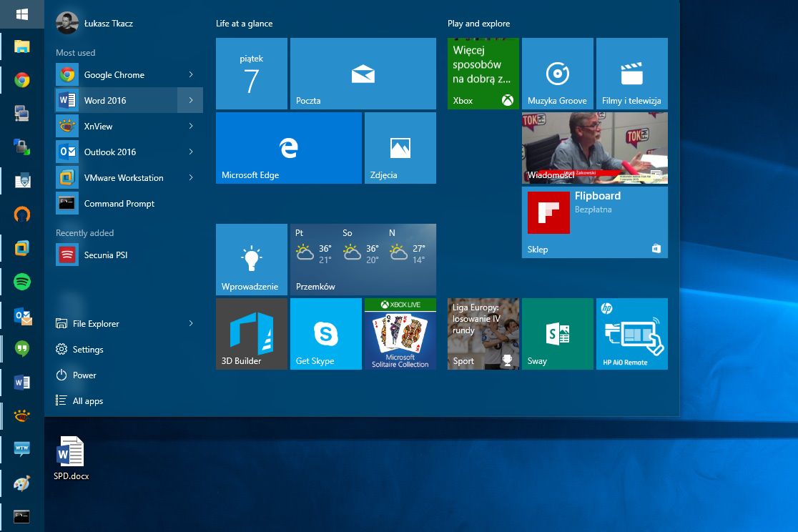Open the Wiadomości news tile
The width and height of the screenshot is (798, 532).
point(594,147)
